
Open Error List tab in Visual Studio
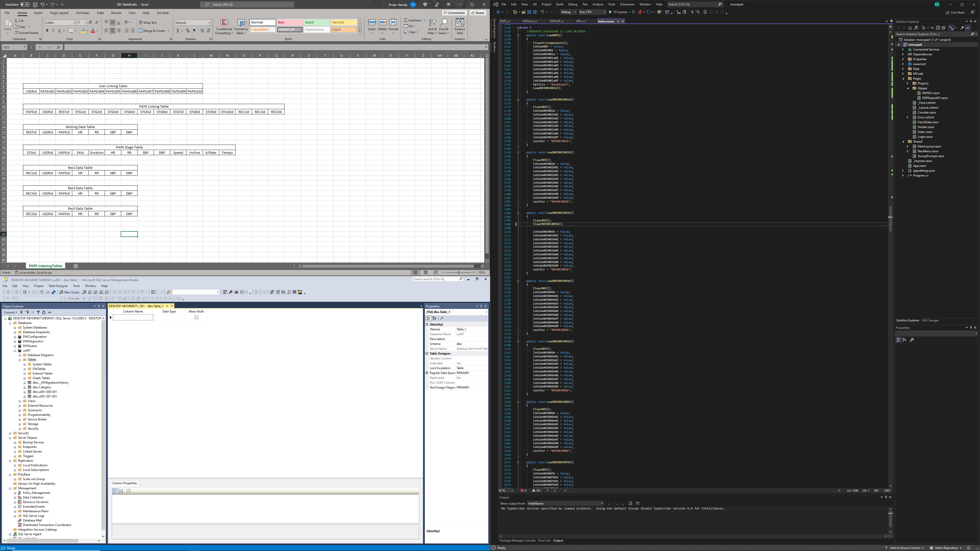(544, 540)
